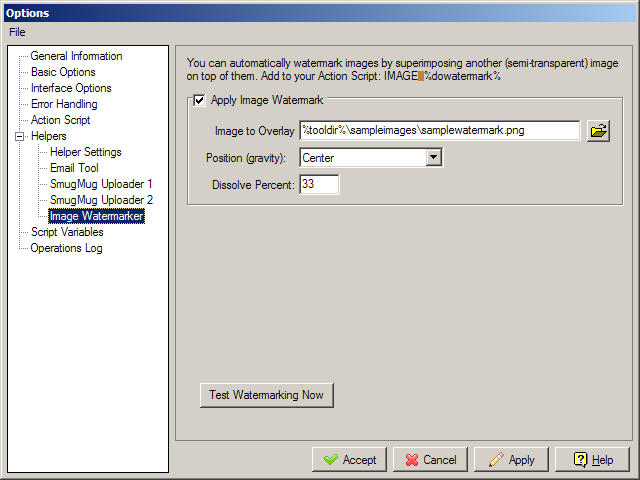Image resolution: width=640 pixels, height=480 pixels.
Task: Collapse the Helpers tree node
Action: (20, 136)
